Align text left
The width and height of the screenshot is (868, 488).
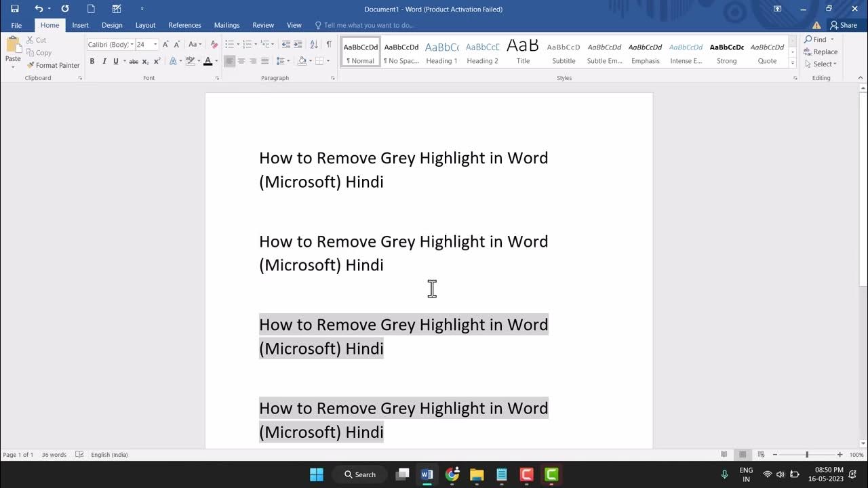point(230,61)
